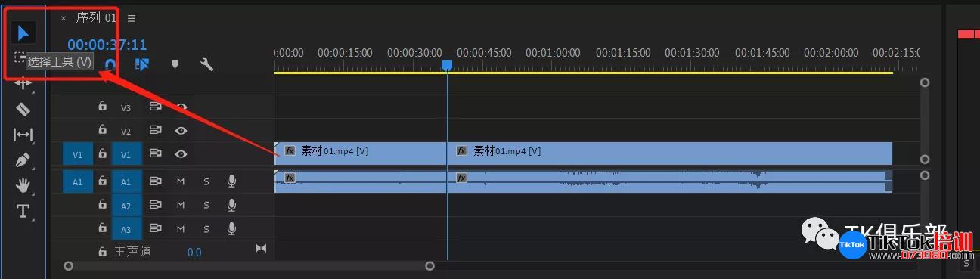Open timeline display settings wrench
Image resolution: width=980 pixels, height=279 pixels.
206,64
